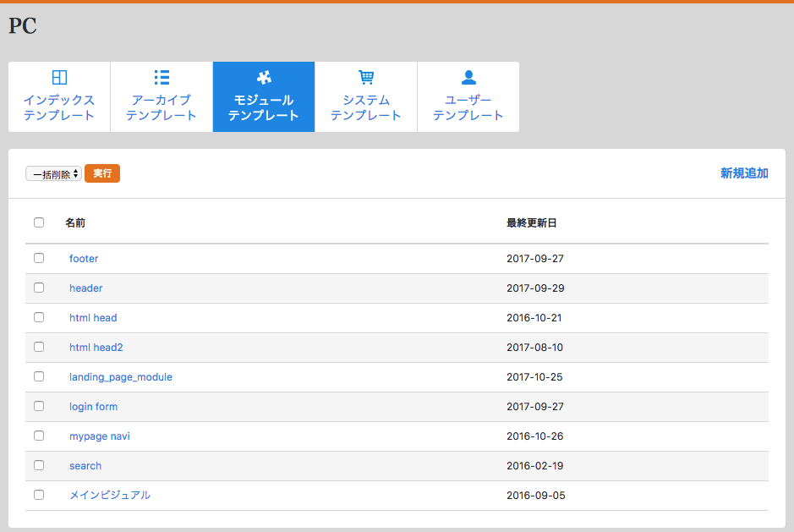Check the box for footer row
794x532 pixels.
click(39, 258)
